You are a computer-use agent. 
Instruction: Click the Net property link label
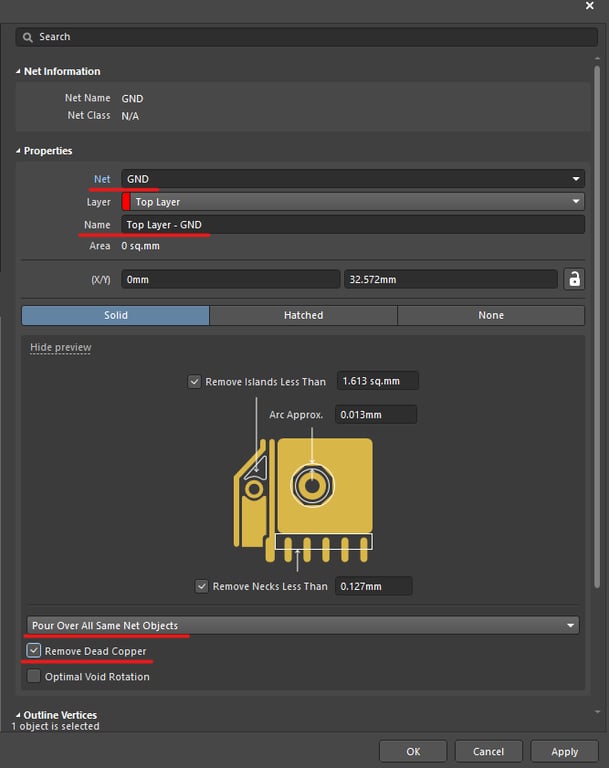[102, 179]
